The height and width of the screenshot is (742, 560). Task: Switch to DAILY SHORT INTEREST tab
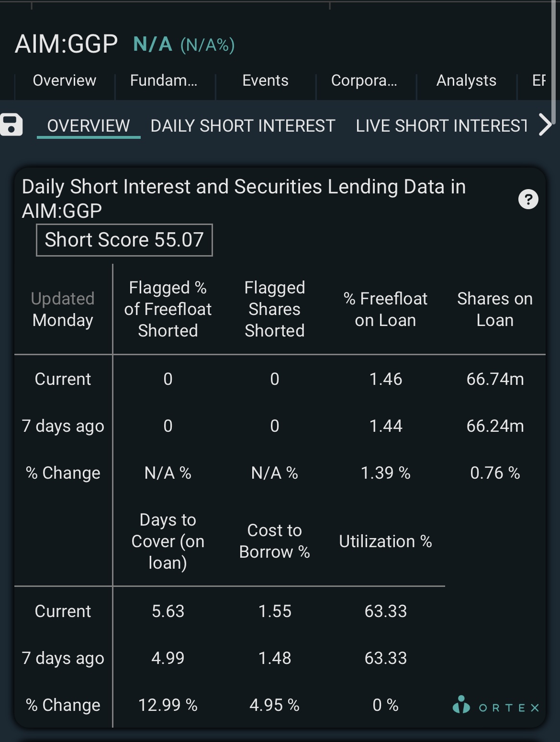click(x=243, y=126)
